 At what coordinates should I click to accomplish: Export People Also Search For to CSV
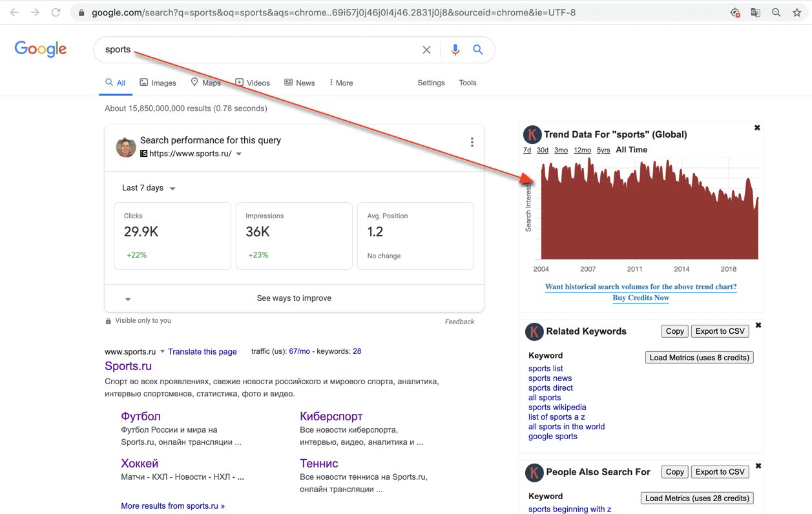[720, 472]
